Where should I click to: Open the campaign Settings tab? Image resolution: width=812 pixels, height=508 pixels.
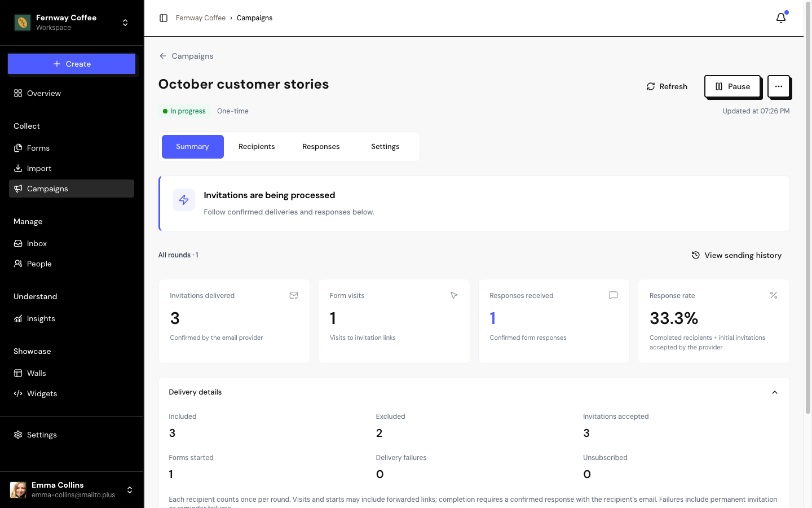(385, 147)
